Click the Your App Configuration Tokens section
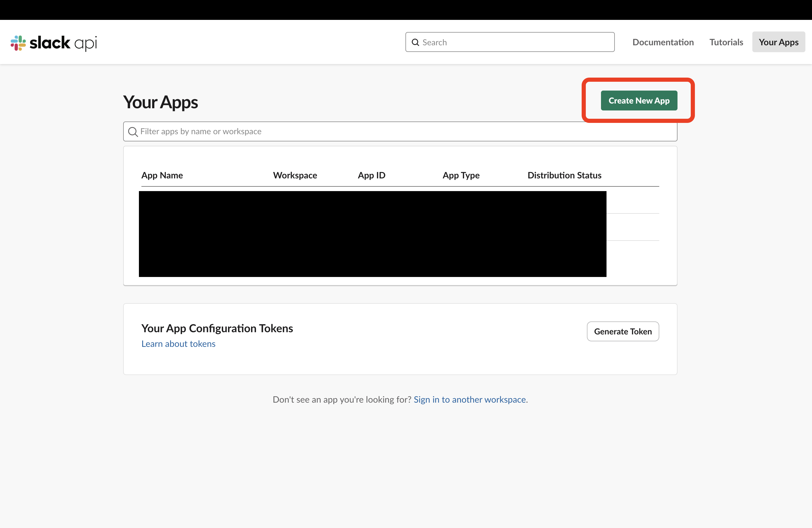This screenshot has width=812, height=528. (x=217, y=328)
